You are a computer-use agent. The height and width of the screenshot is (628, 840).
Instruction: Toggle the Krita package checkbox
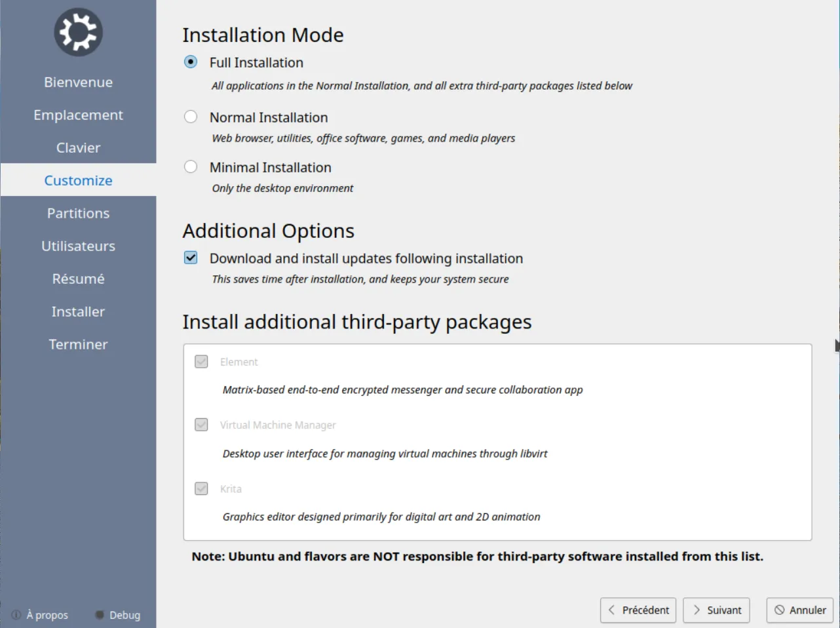pos(202,489)
